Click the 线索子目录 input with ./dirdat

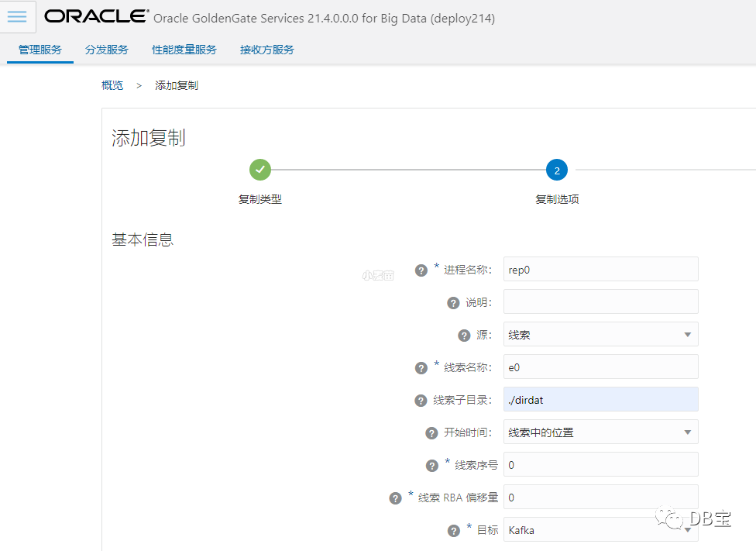tap(601, 400)
